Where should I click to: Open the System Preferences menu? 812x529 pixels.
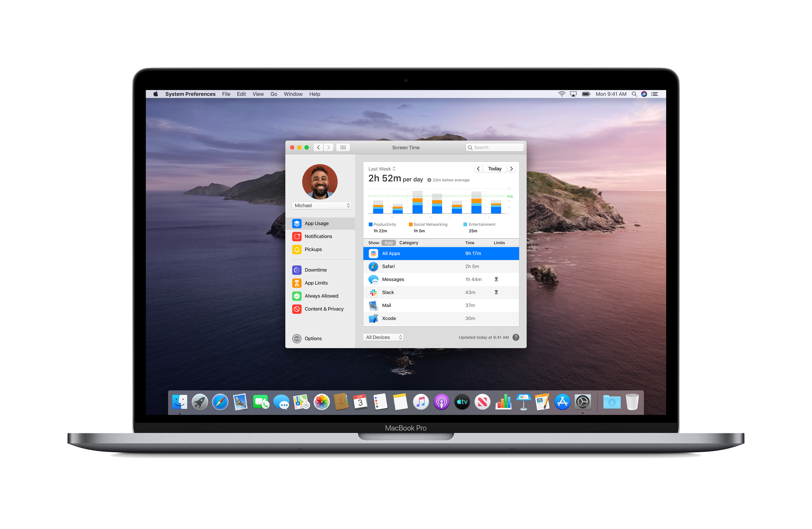point(190,94)
